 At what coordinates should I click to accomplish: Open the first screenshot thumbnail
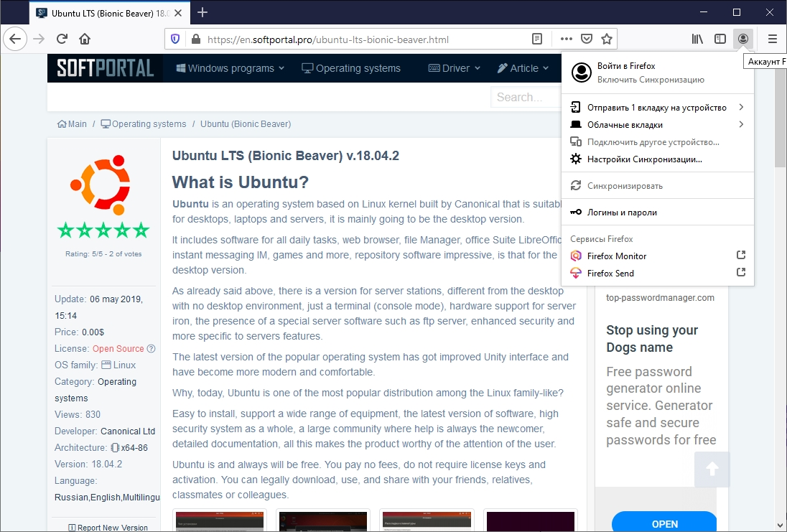219,521
